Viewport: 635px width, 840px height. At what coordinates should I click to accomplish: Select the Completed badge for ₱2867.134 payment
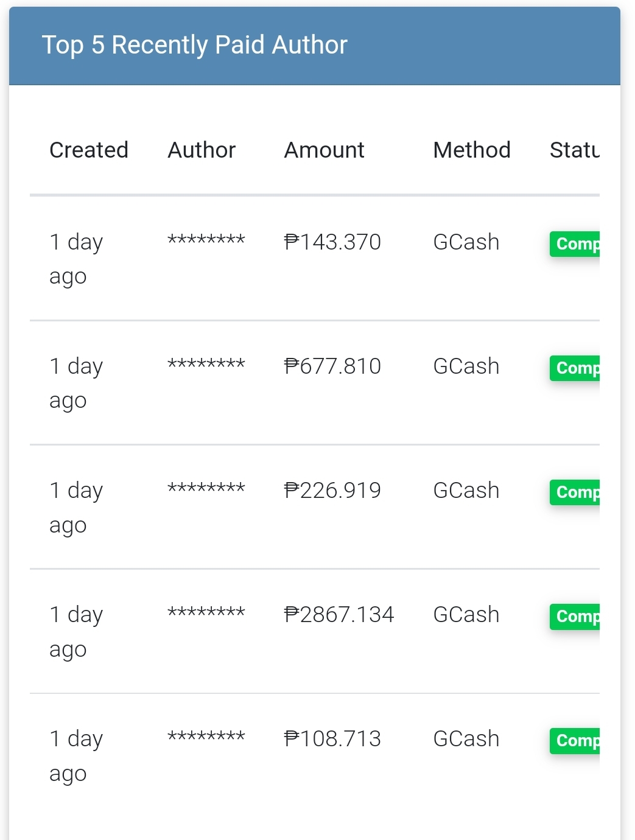tap(575, 617)
